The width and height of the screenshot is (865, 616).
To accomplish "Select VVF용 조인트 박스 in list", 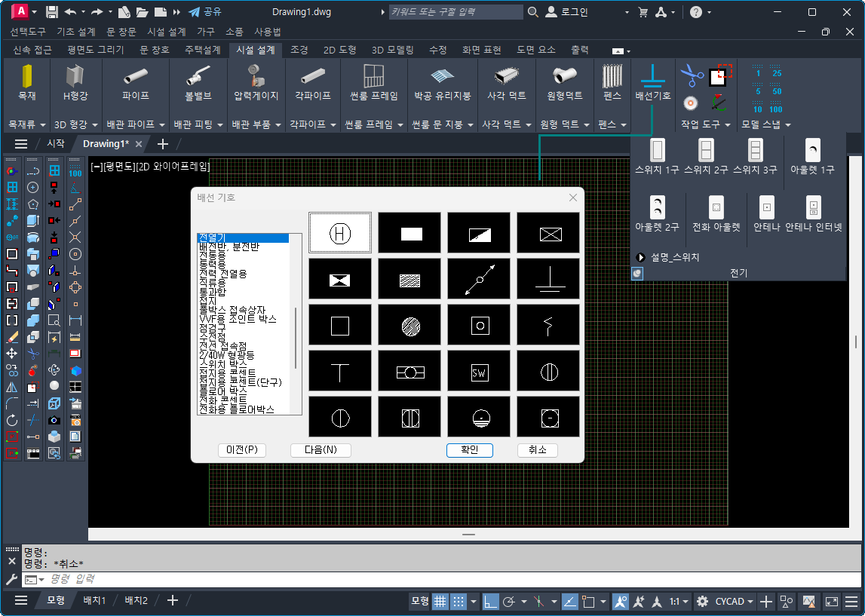I will coord(238,319).
